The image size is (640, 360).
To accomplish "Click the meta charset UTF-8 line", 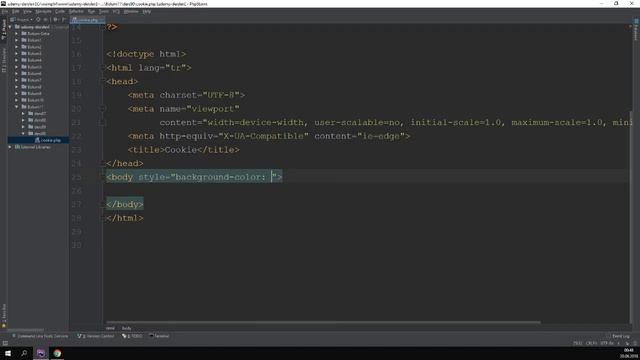I will [x=186, y=95].
